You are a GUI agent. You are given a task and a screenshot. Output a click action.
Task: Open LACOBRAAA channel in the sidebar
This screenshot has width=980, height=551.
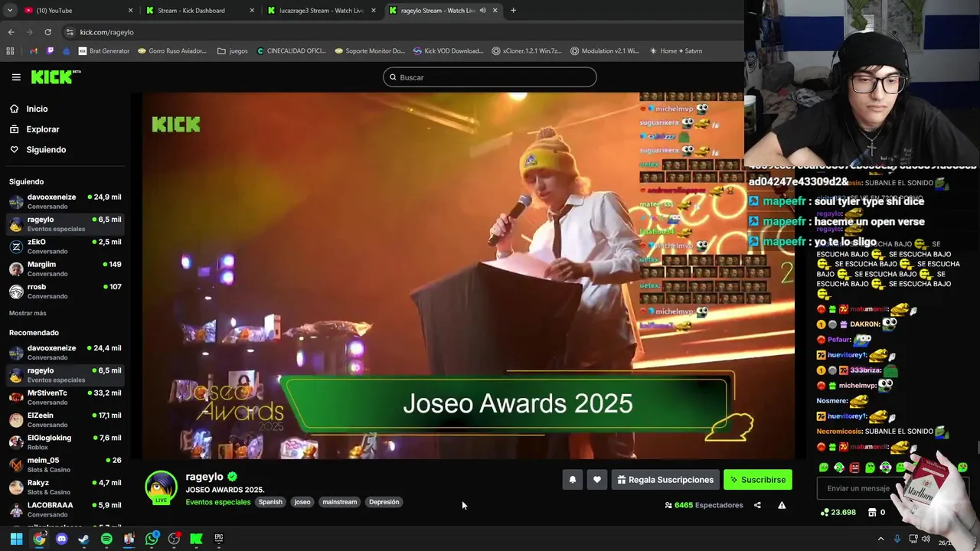(x=64, y=509)
